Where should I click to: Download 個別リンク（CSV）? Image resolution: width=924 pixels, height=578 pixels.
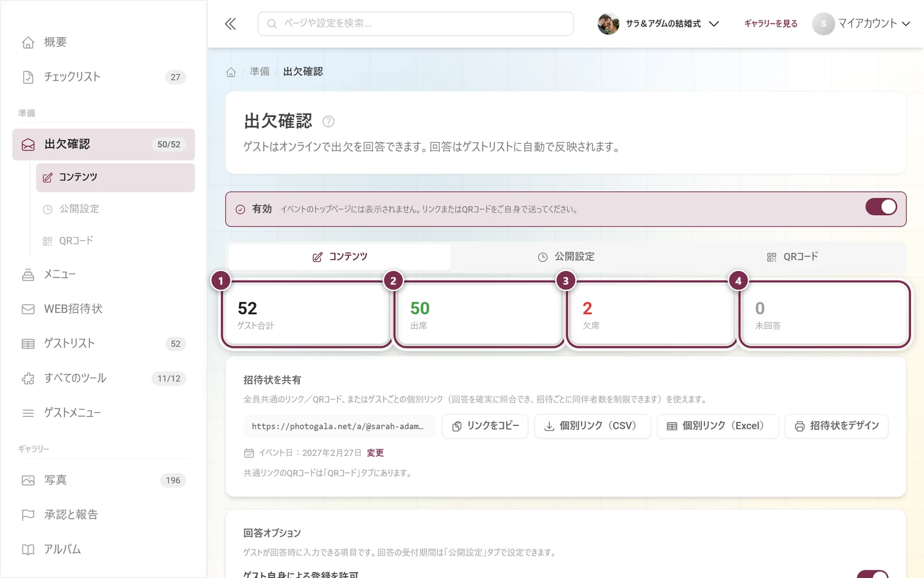coord(592,426)
